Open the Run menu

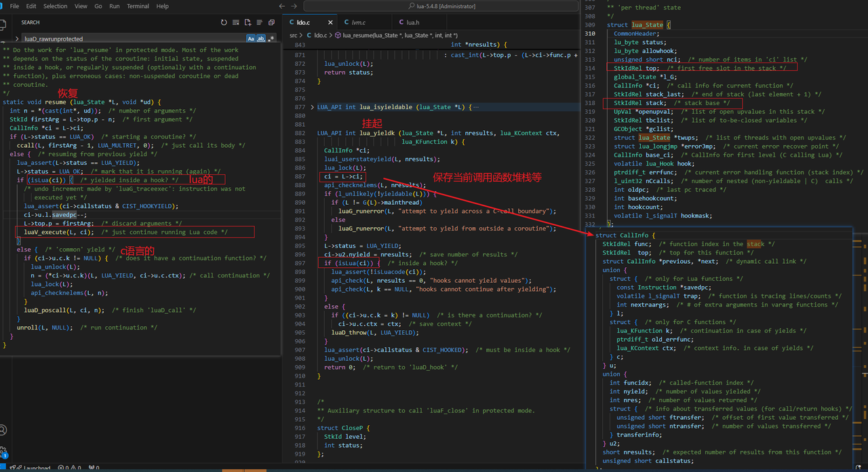[x=115, y=6]
